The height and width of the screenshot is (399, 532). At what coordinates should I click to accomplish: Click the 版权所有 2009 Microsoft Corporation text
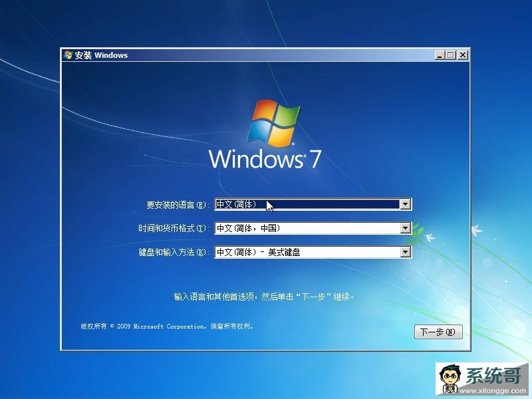pyautogui.click(x=167, y=327)
